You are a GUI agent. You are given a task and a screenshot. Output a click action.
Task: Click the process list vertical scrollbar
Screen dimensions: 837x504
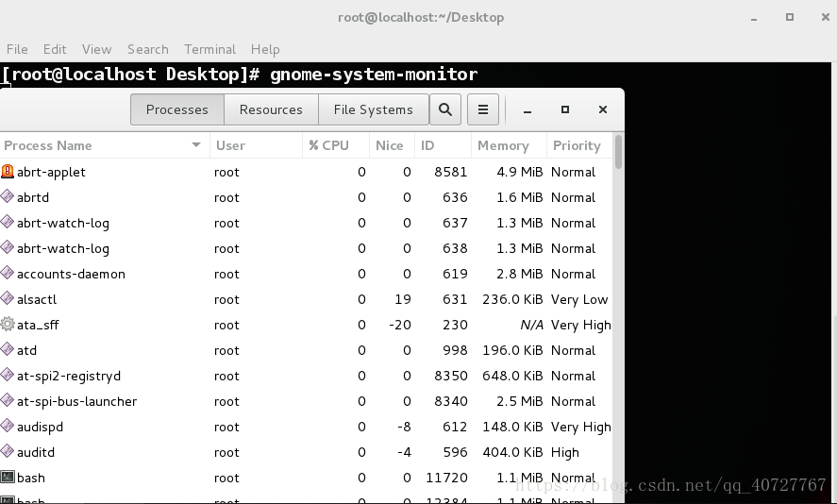coord(619,152)
